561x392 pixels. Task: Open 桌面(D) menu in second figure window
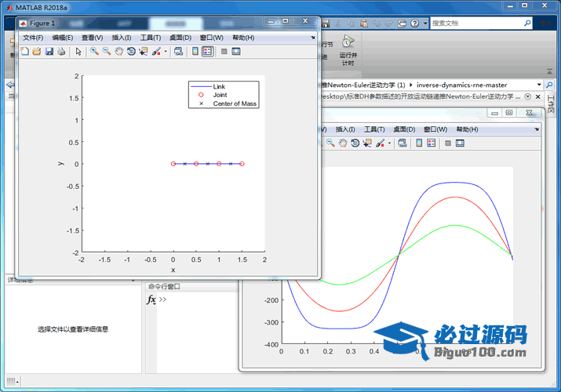(x=404, y=129)
